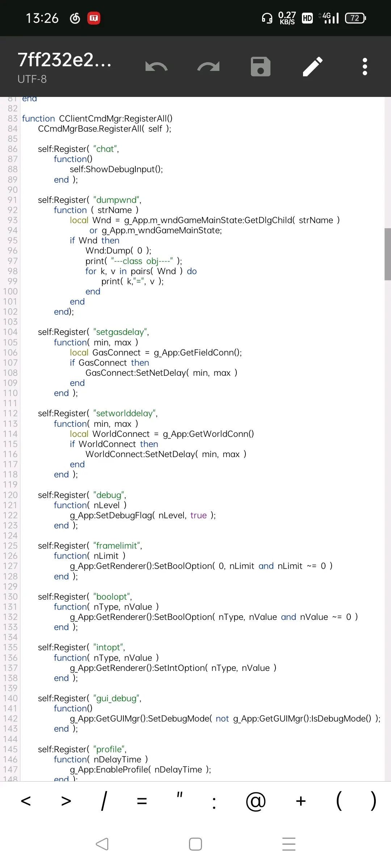Insert the colon symbol key
The height and width of the screenshot is (868, 391).
pos(214,803)
